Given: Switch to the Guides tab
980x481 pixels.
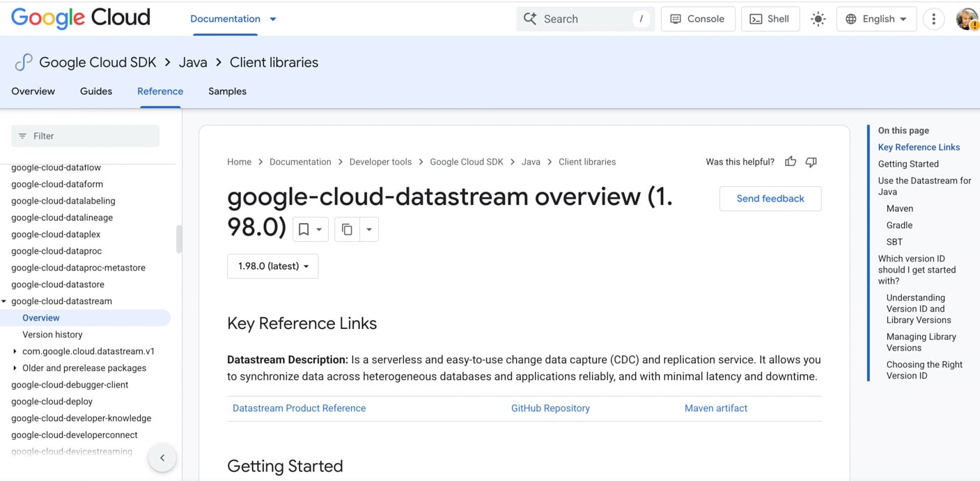Looking at the screenshot, I should pyautogui.click(x=96, y=91).
